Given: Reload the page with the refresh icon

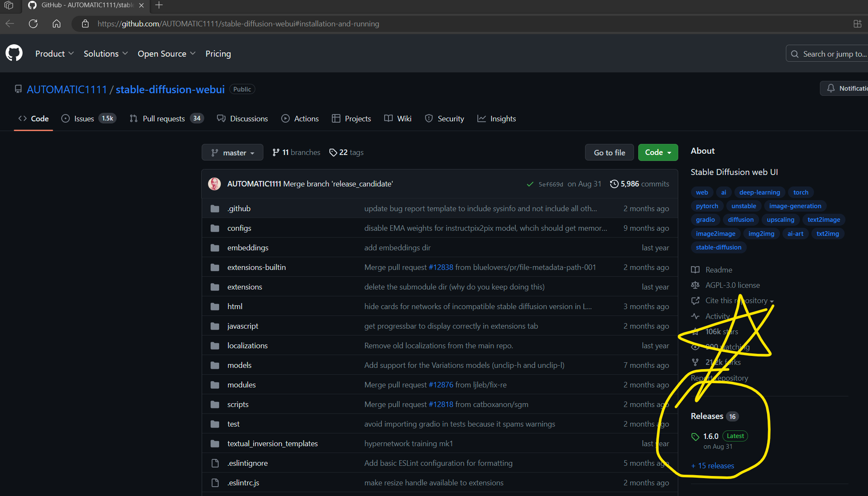Looking at the screenshot, I should pos(33,24).
